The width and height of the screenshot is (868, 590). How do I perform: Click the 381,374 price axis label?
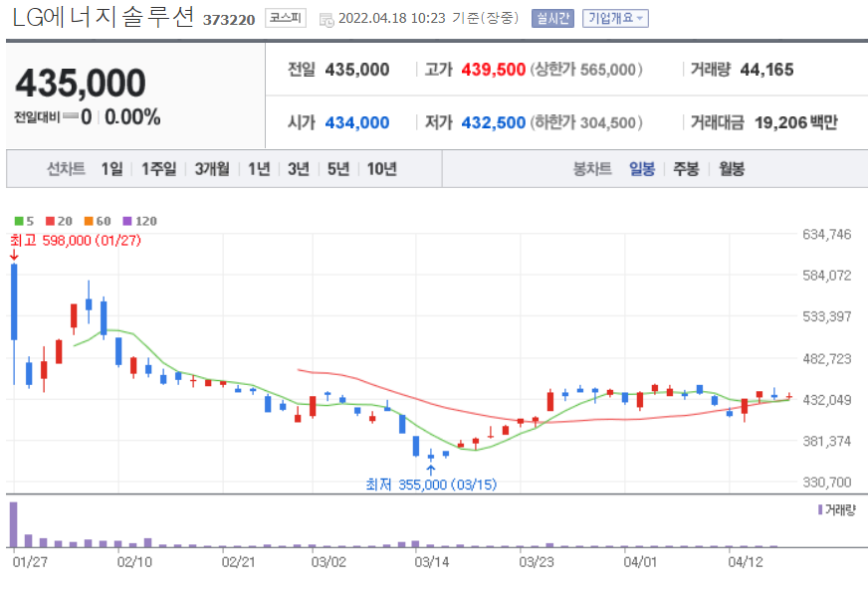coord(827,441)
